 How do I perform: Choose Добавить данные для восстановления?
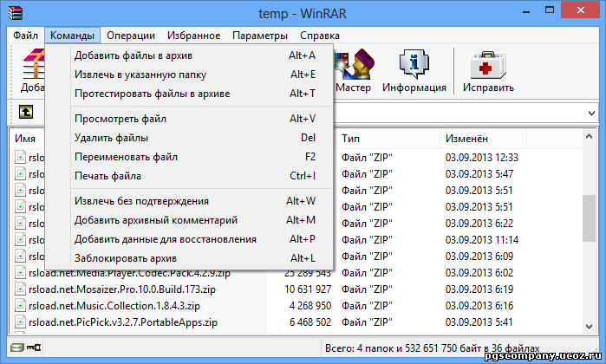tap(189, 239)
